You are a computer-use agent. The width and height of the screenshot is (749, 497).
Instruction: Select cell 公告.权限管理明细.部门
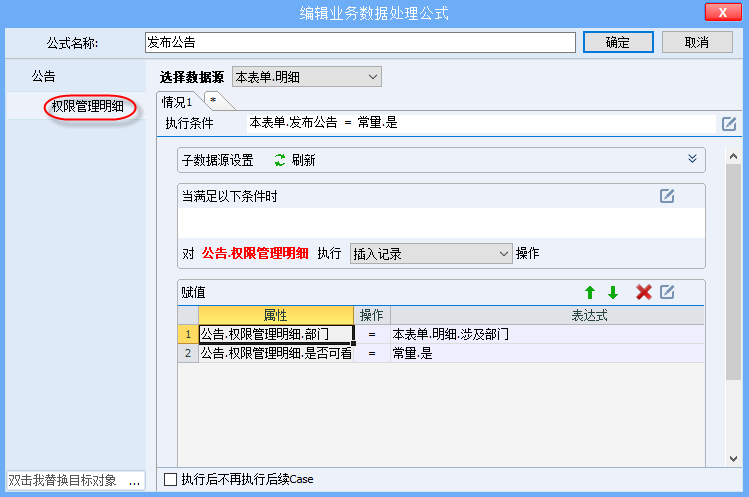(x=276, y=334)
